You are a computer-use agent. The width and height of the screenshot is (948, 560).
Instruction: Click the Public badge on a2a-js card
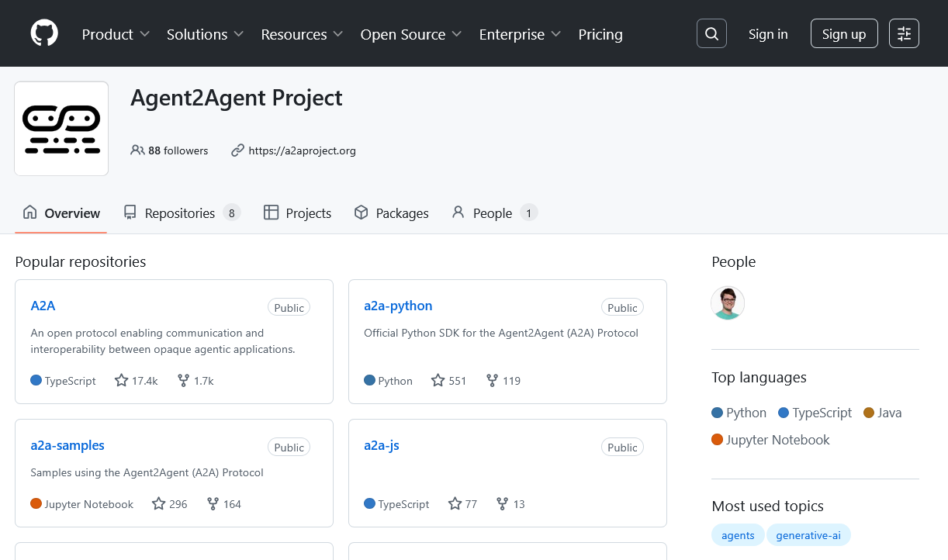[622, 448]
